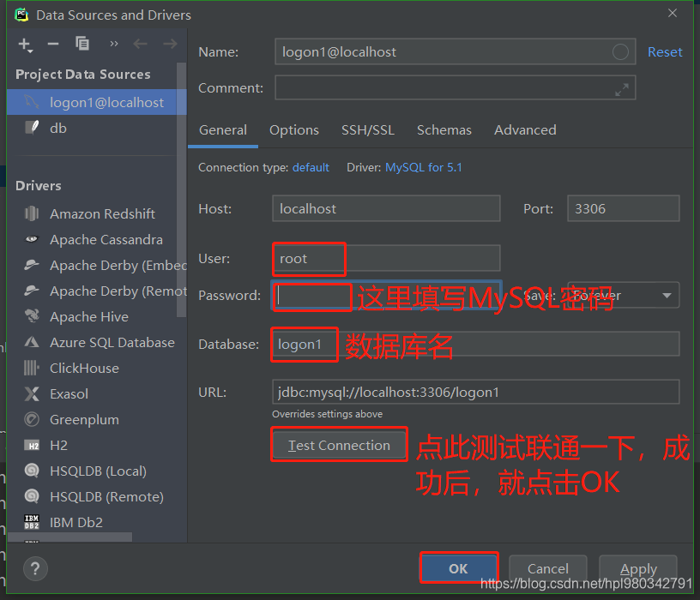Change connection type default link
This screenshot has width=700, height=600.
tap(311, 167)
